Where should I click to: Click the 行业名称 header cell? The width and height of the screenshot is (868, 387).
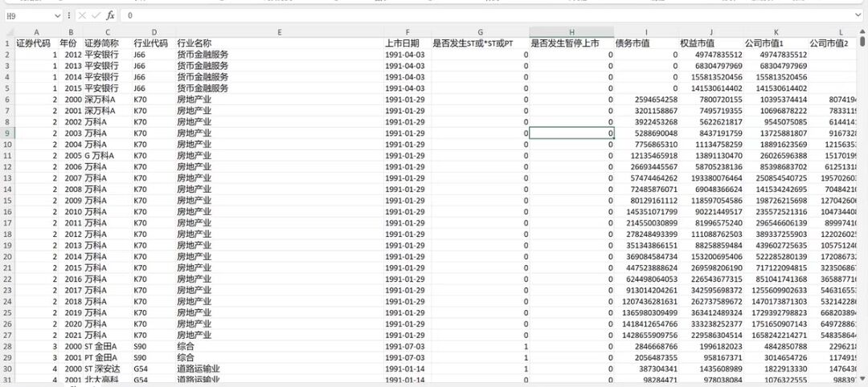[x=280, y=43]
